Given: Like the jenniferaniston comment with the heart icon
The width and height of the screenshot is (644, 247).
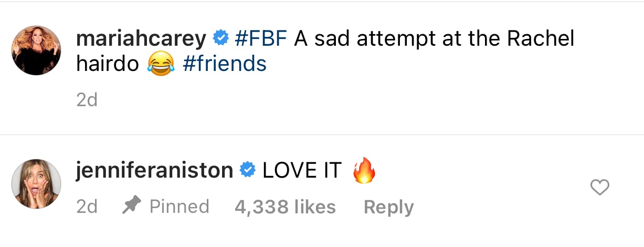Looking at the screenshot, I should pyautogui.click(x=599, y=187).
